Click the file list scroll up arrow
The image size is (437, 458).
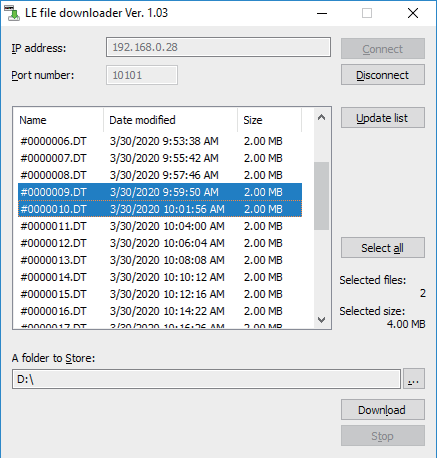click(x=321, y=117)
